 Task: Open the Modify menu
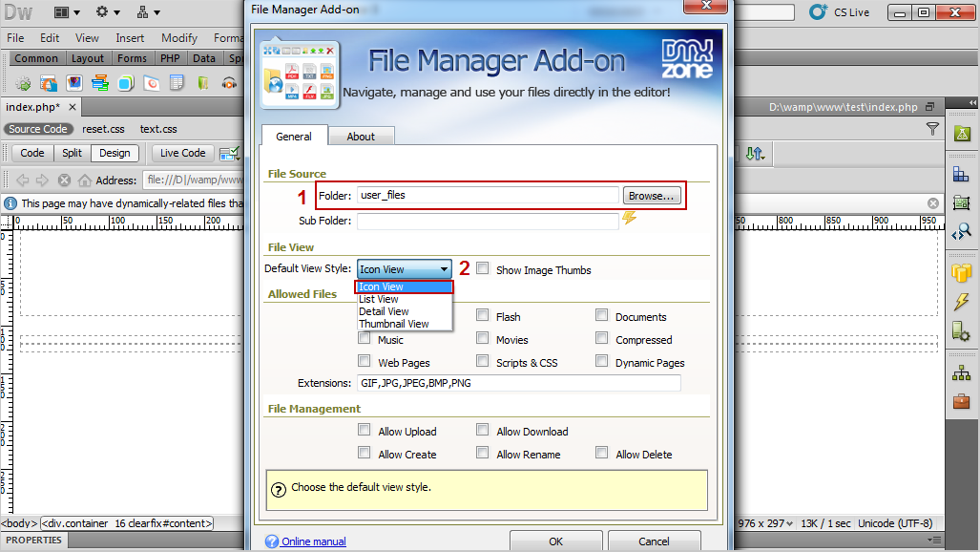click(x=178, y=38)
